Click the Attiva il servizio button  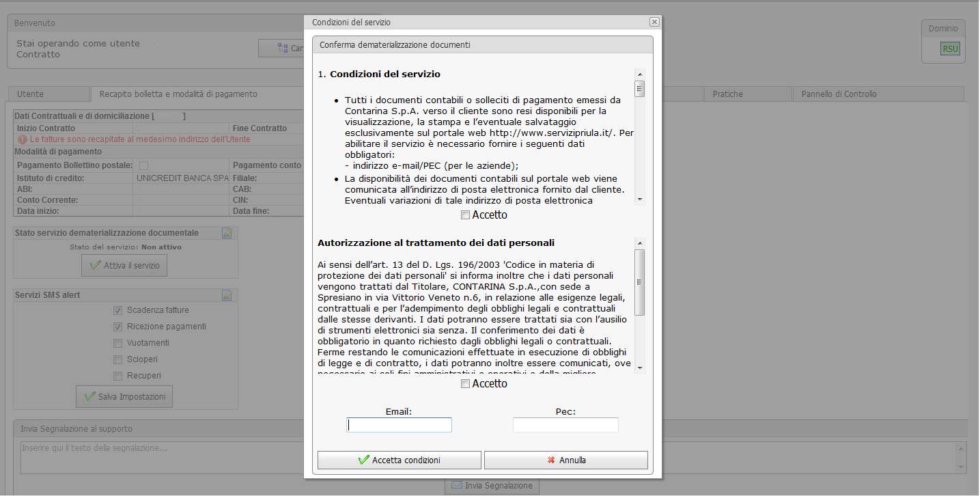tap(124, 266)
